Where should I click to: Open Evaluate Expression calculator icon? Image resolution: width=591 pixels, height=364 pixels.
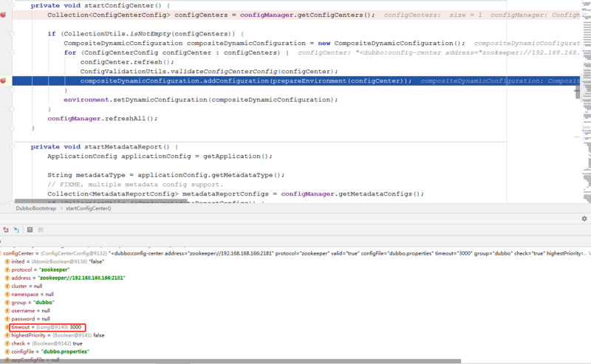pyautogui.click(x=30, y=230)
